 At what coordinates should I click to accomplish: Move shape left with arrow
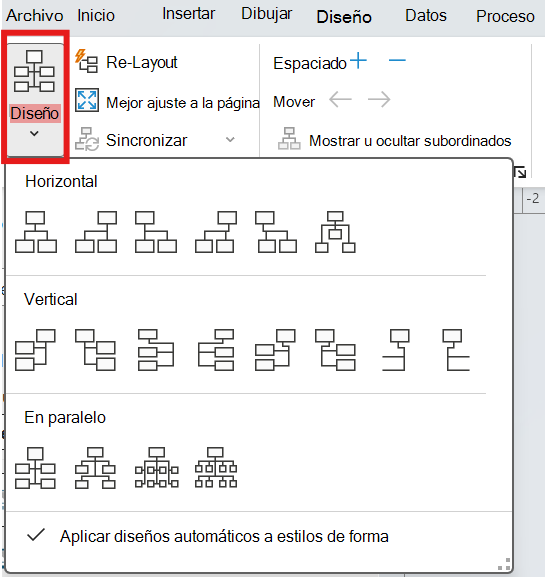pos(340,99)
